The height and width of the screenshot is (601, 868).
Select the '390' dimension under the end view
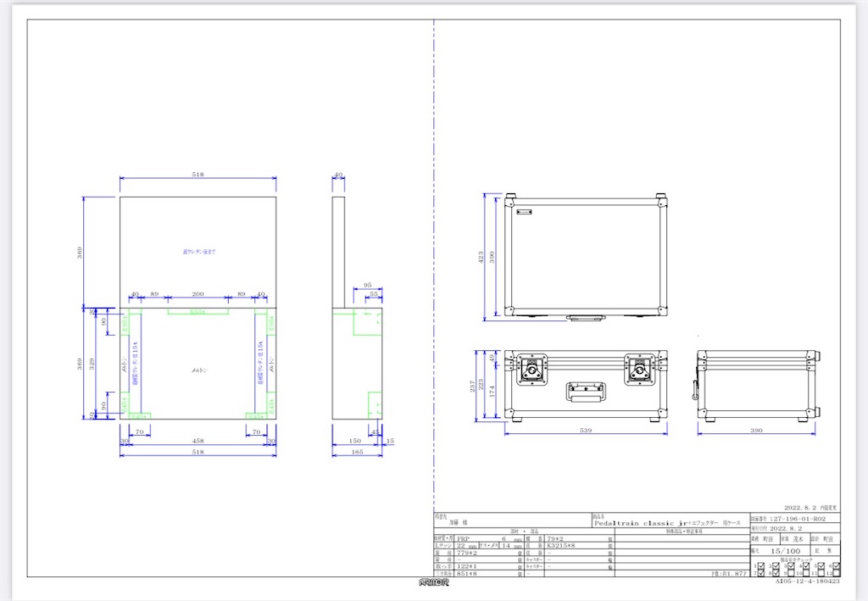(756, 430)
